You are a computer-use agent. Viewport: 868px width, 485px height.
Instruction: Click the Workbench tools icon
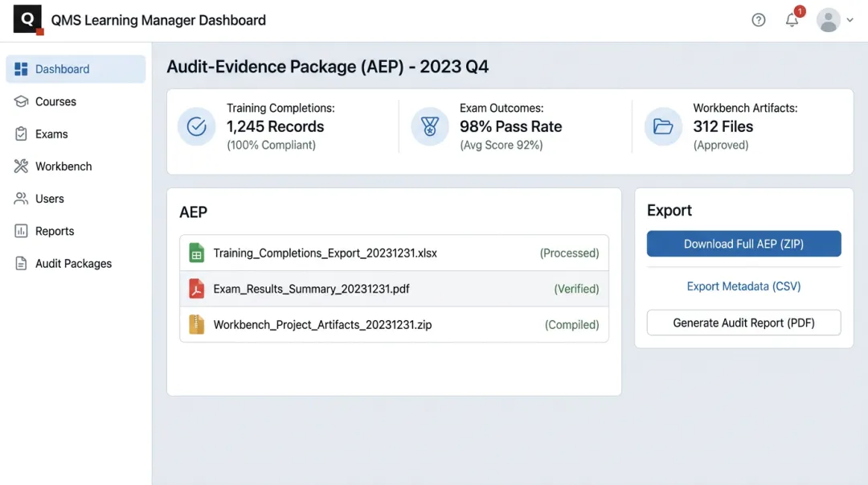(x=21, y=166)
